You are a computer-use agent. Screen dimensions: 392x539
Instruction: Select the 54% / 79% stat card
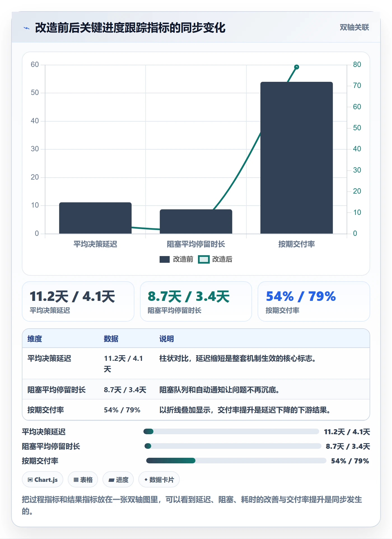[x=314, y=301]
